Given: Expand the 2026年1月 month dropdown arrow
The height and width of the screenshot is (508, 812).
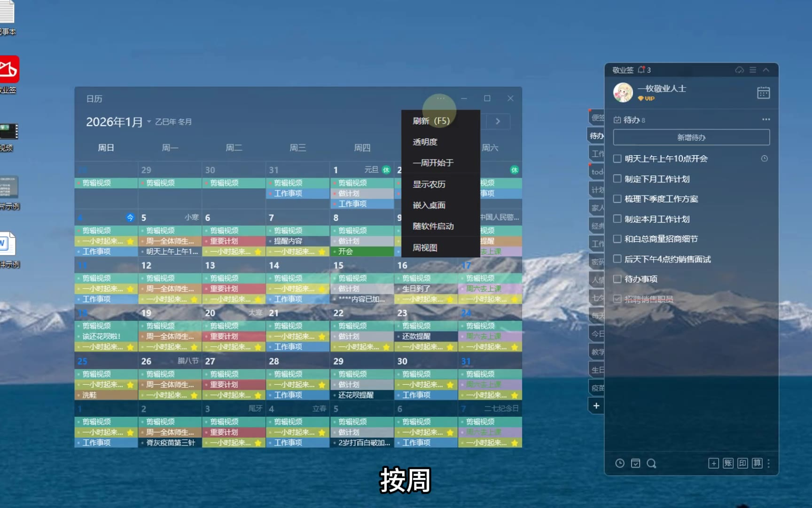Looking at the screenshot, I should tap(149, 122).
